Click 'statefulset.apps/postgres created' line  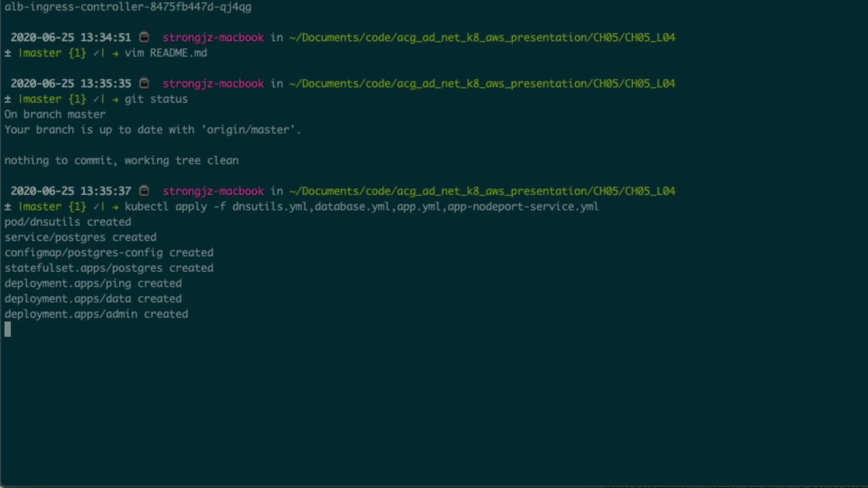109,268
